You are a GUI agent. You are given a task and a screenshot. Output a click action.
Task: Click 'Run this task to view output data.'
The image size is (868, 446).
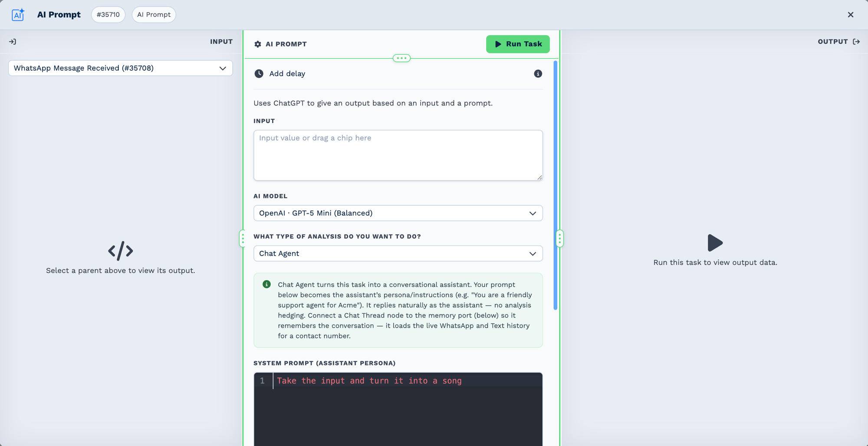coord(715,262)
